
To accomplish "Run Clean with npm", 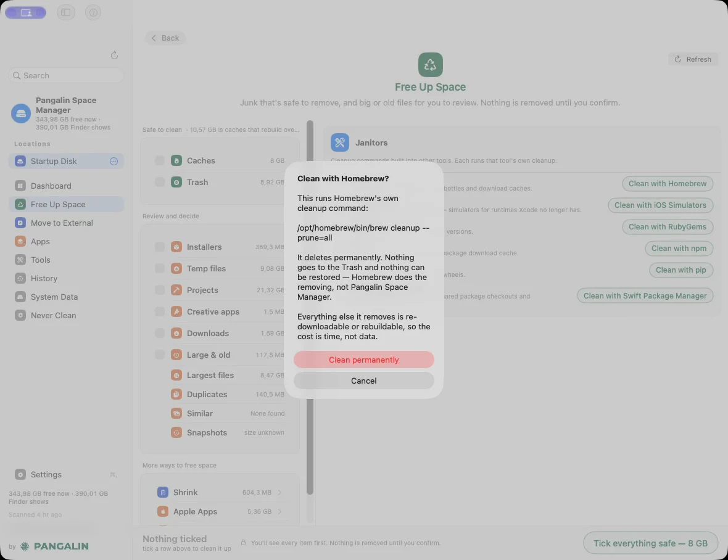I will pyautogui.click(x=679, y=248).
